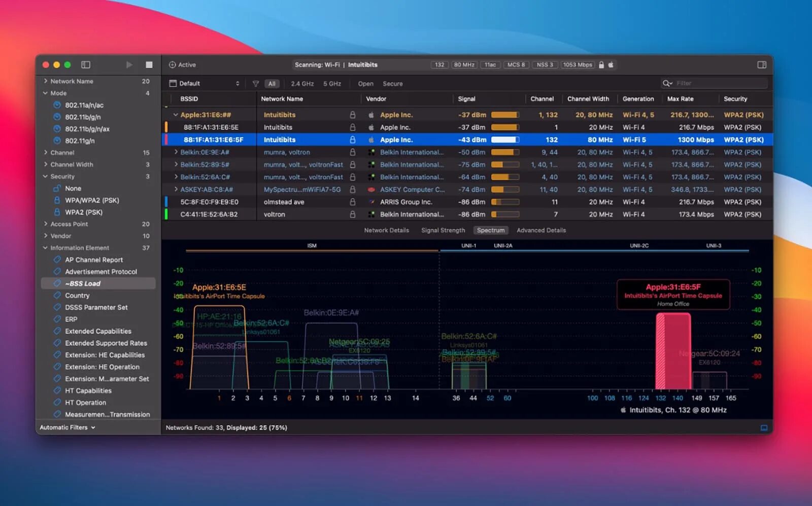Switch to the Network Details tab
The width and height of the screenshot is (812, 506).
pos(386,230)
